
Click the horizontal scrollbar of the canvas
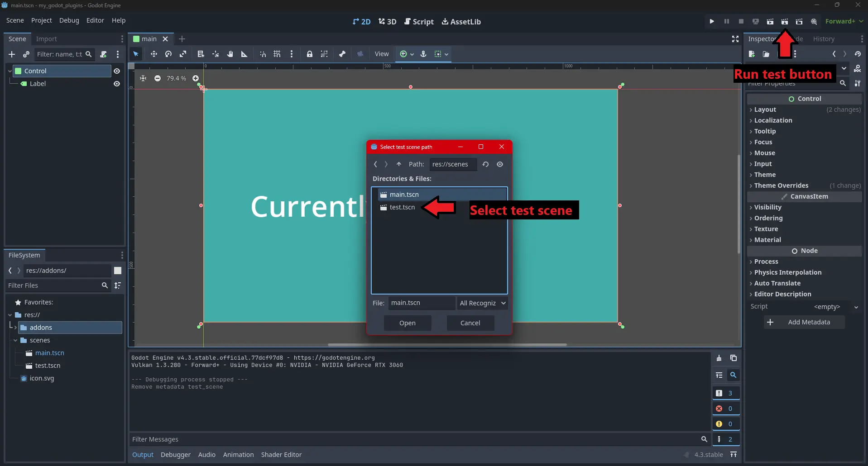click(447, 345)
